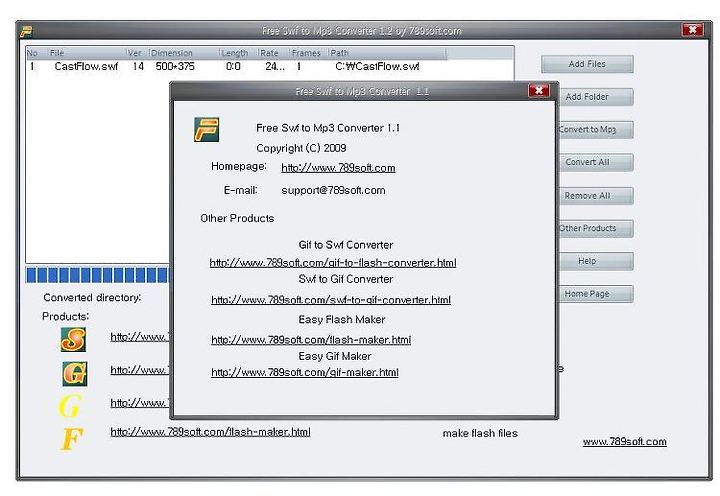
Task: Click the Other Products button
Action: [596, 228]
